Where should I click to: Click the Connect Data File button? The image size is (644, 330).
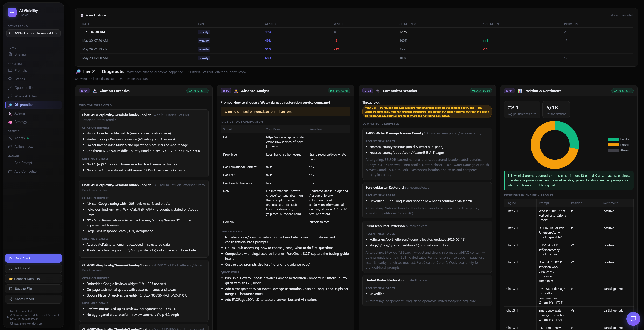34,279
